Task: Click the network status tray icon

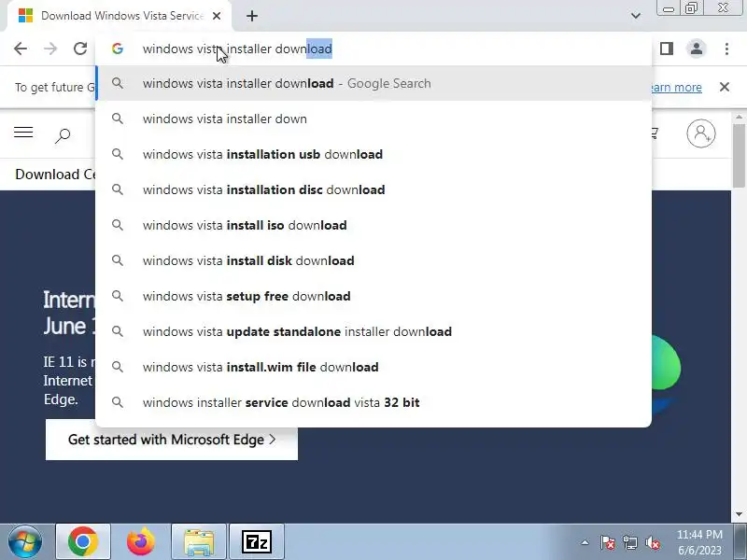Action: click(629, 542)
